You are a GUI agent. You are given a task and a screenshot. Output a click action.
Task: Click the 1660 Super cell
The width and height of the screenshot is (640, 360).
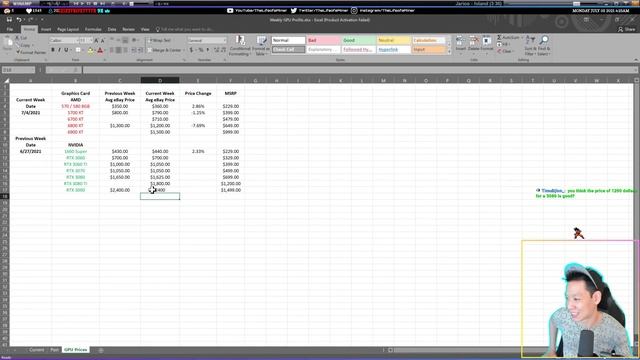[76, 151]
